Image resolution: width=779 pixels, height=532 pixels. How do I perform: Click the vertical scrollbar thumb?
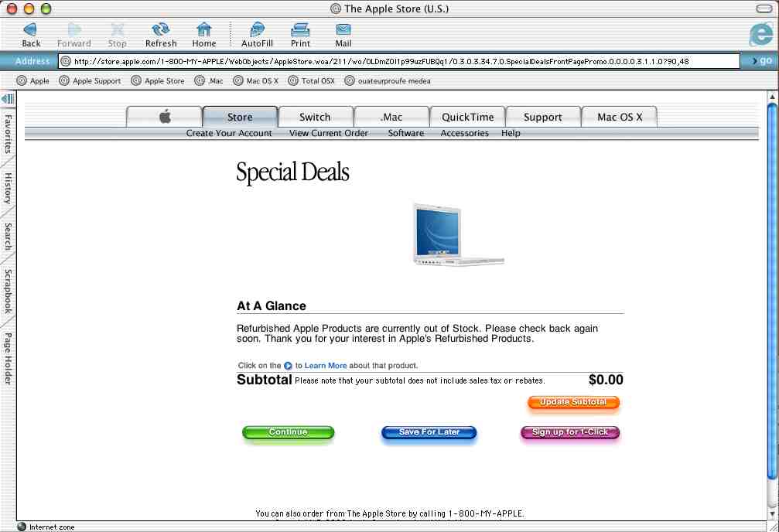point(772,291)
